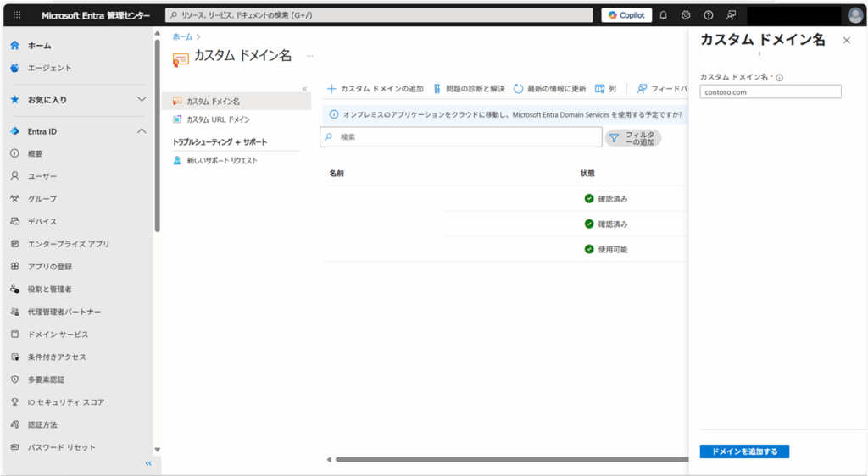The image size is (868, 476).
Task: Click the user account avatar
Action: (854, 15)
